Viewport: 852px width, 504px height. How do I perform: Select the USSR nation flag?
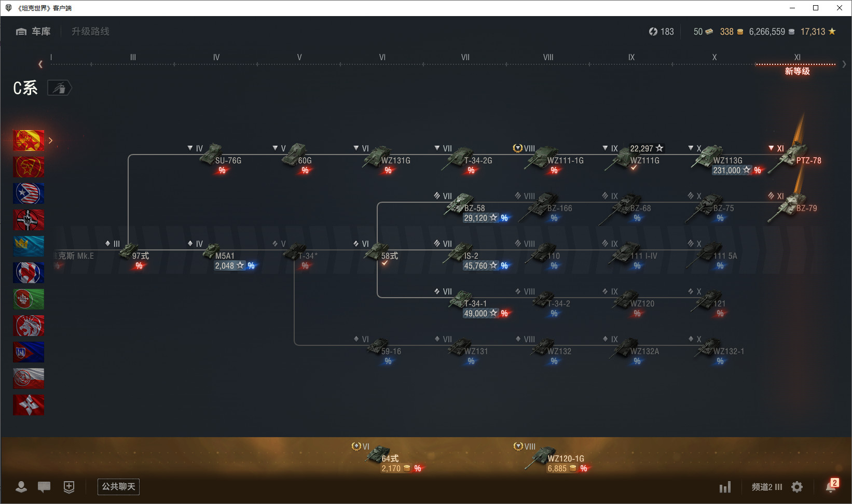[29, 167]
